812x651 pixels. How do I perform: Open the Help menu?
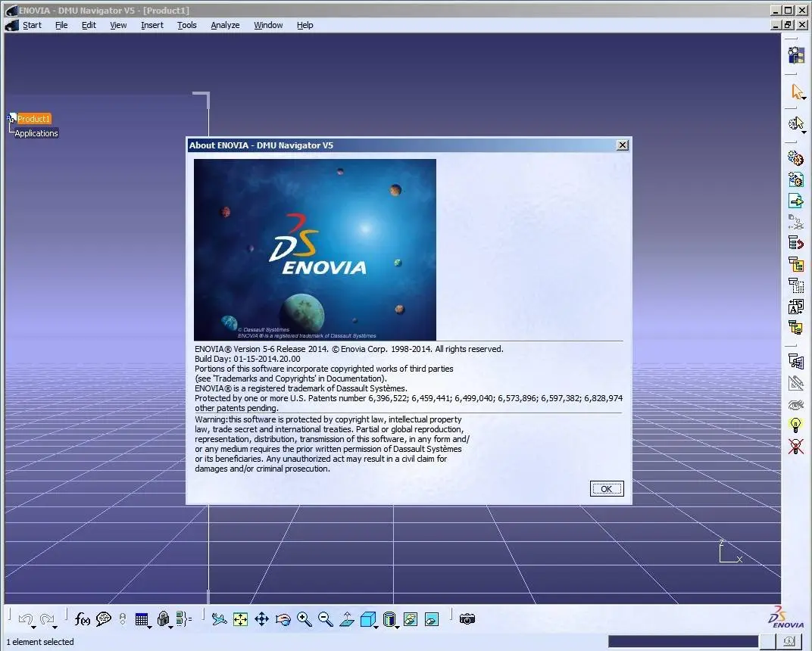[x=305, y=25]
